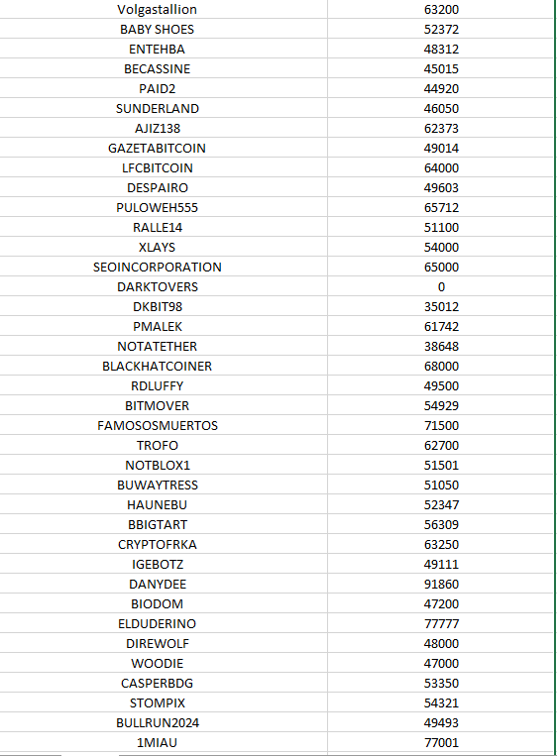Click the BULLRUN2024 cell

(x=158, y=722)
